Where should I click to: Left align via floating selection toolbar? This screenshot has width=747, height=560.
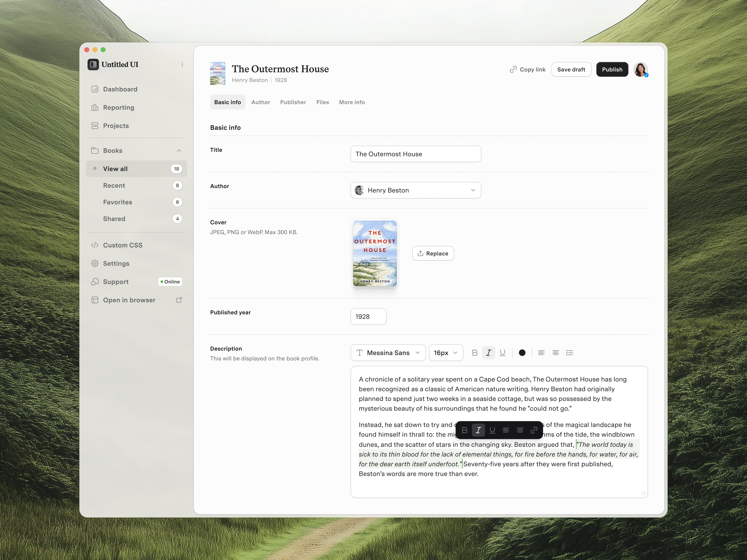click(x=506, y=430)
